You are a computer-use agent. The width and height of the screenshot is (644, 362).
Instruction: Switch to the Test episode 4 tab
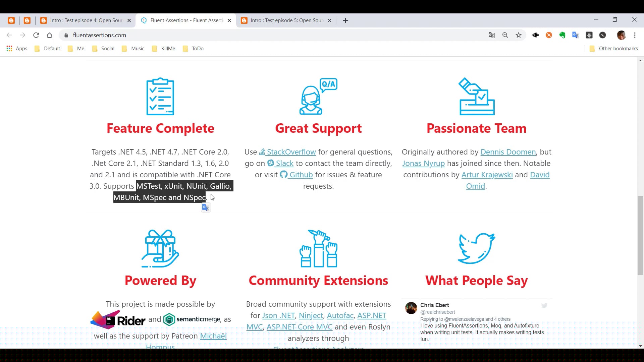tap(86, 20)
